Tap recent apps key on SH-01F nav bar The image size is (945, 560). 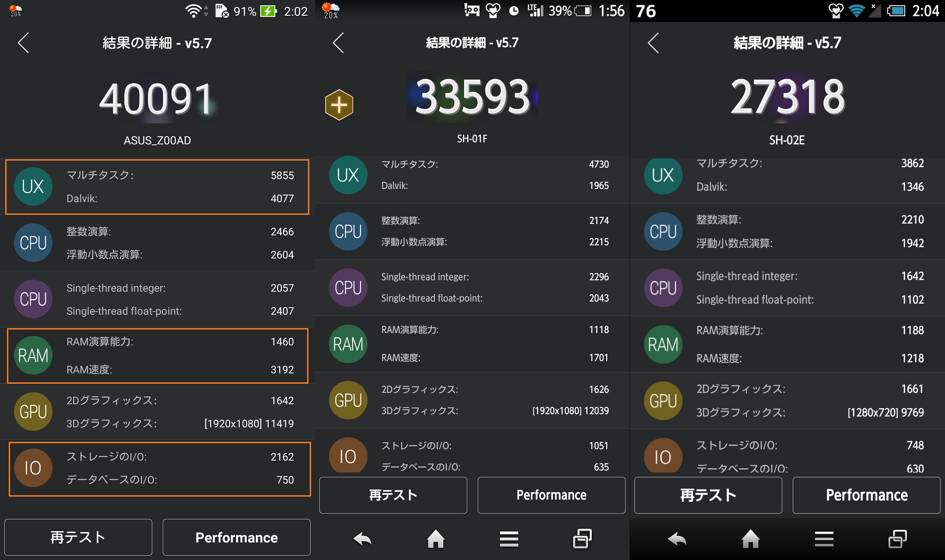[582, 539]
